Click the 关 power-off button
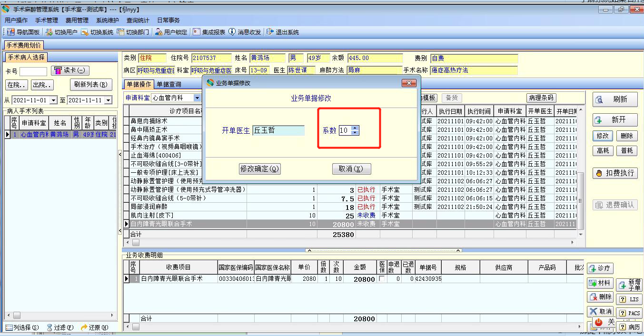Image resolution: width=644 pixels, height=336 pixels. coord(604,323)
